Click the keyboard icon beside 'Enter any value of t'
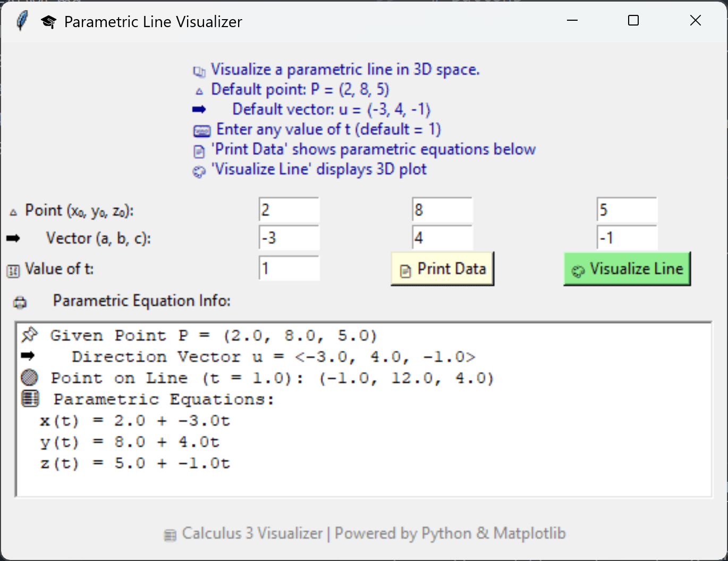 pyautogui.click(x=201, y=131)
